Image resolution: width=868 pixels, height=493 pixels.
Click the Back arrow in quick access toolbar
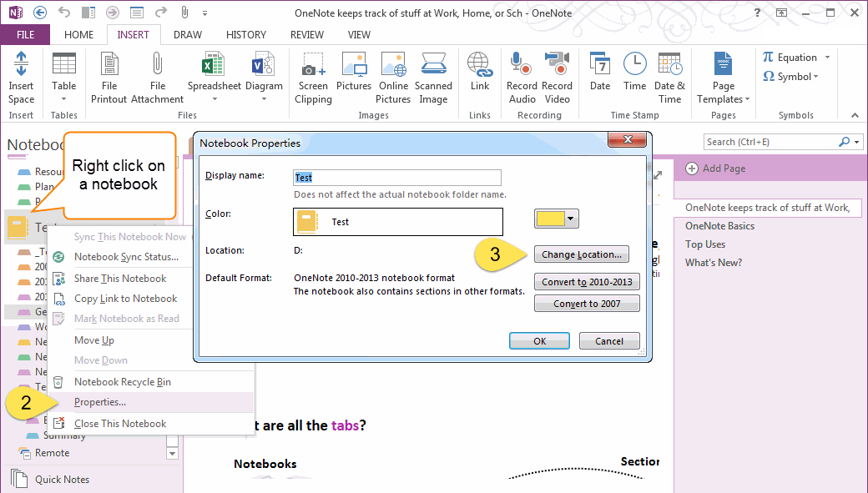[39, 13]
